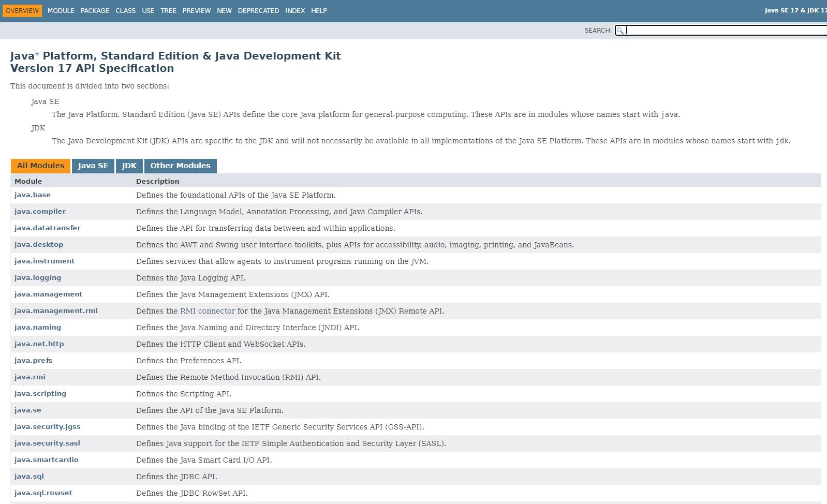The height and width of the screenshot is (504, 827).
Task: Open the Overview navigation item
Action: click(x=22, y=11)
